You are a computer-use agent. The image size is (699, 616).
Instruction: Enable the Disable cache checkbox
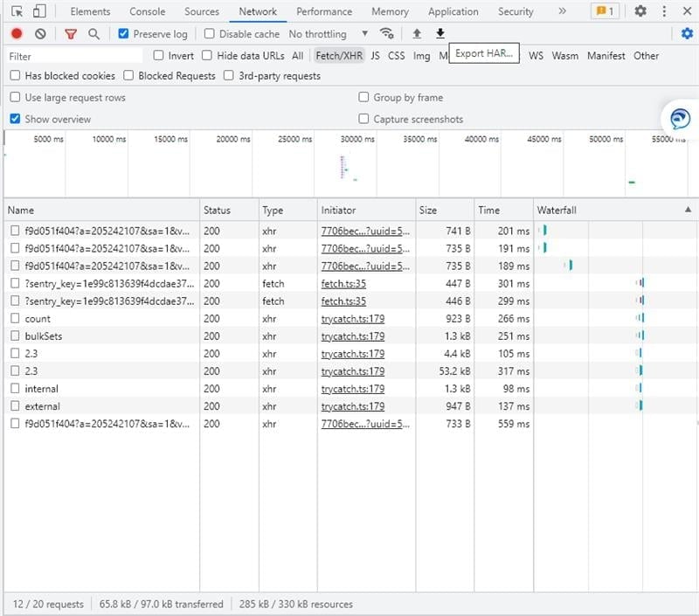209,33
